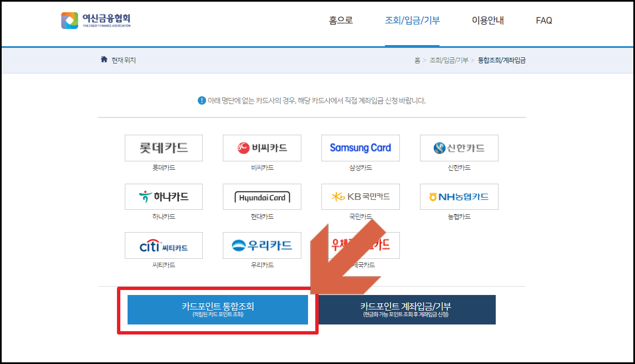The height and width of the screenshot is (364, 635).
Task: Open the 홈으로 menu item
Action: point(340,21)
